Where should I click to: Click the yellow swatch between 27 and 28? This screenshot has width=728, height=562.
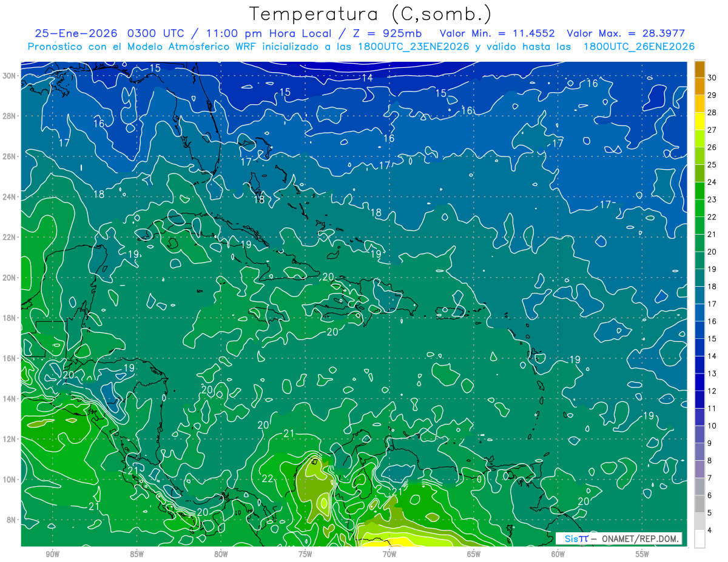pos(699,121)
